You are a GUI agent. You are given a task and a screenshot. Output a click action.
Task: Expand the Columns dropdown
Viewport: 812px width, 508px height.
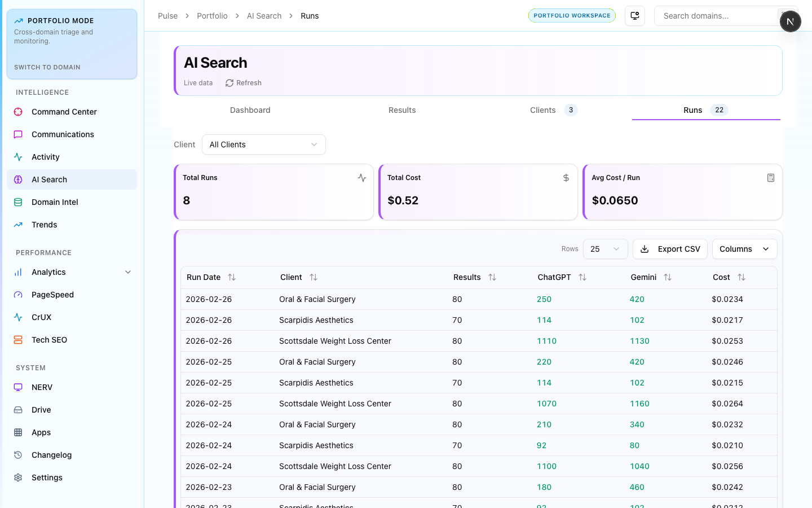(744, 249)
